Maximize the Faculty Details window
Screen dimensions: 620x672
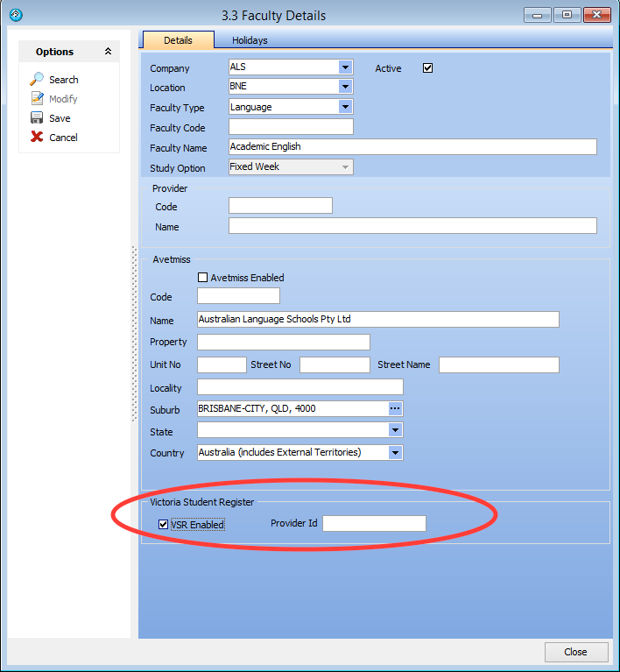(567, 15)
